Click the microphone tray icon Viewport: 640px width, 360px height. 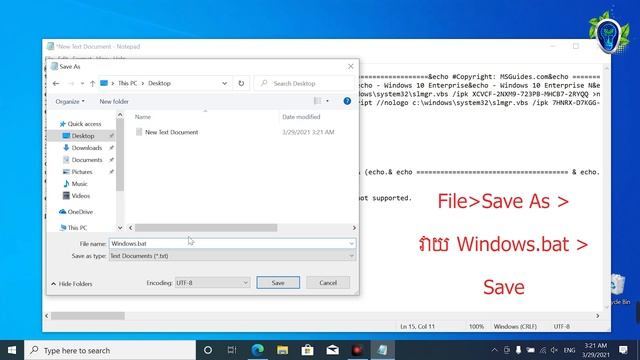pyautogui.click(x=518, y=350)
